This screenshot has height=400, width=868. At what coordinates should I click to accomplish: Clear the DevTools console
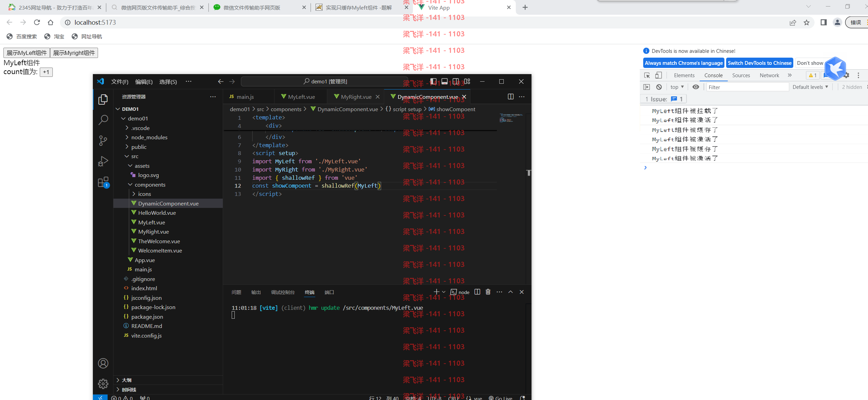(659, 87)
